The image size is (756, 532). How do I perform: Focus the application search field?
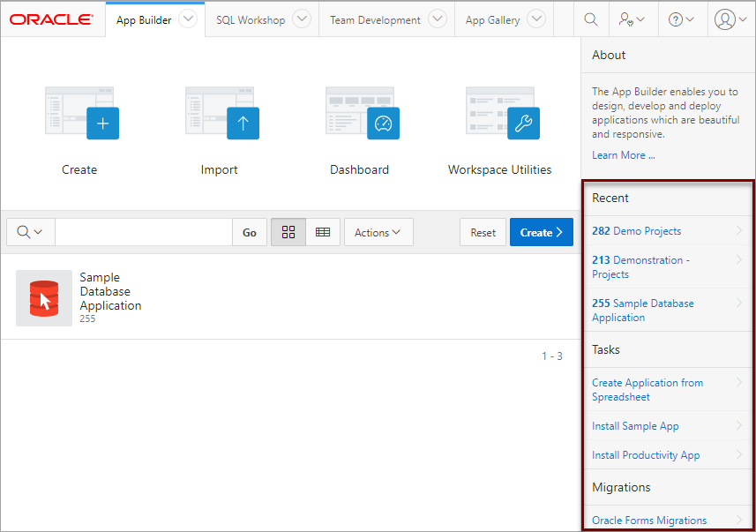(x=144, y=232)
